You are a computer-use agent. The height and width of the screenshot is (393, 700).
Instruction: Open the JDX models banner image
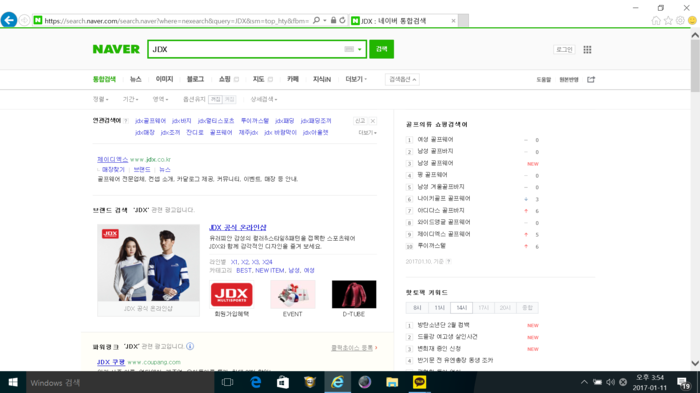coord(148,263)
